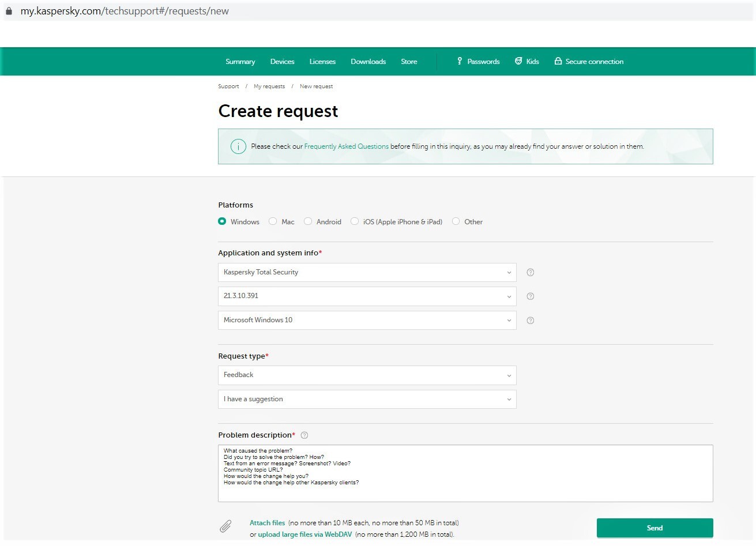Click the Attach files link

click(x=268, y=523)
